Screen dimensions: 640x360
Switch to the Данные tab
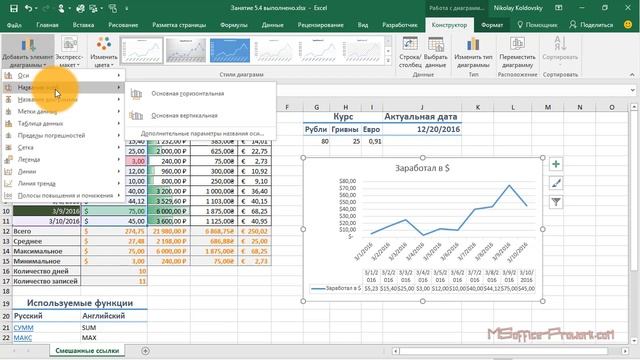click(273, 25)
